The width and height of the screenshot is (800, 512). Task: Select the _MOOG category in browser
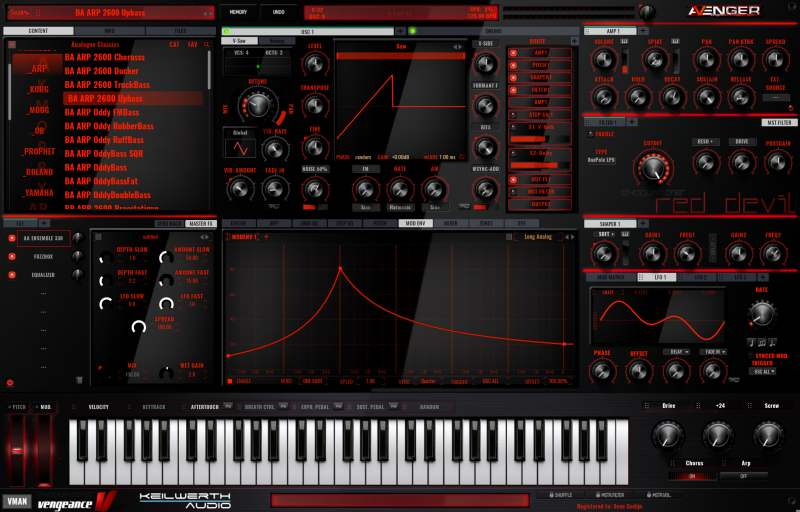(38, 110)
